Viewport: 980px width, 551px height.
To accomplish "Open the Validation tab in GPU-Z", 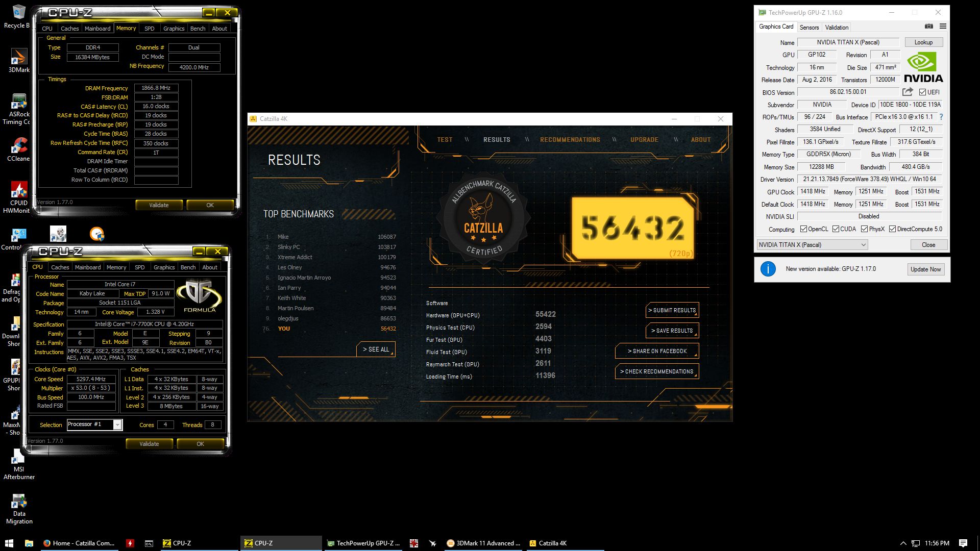I will click(837, 28).
